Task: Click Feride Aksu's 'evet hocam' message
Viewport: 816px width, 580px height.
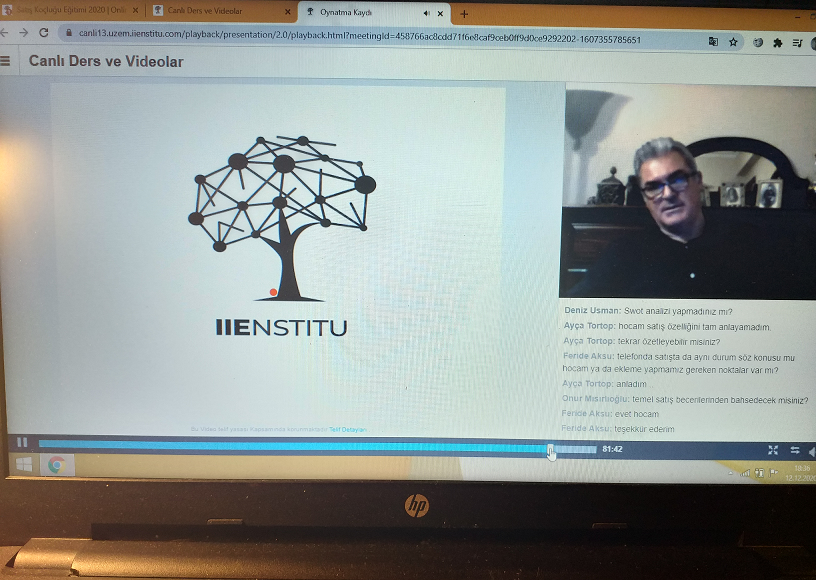Action: [x=610, y=414]
